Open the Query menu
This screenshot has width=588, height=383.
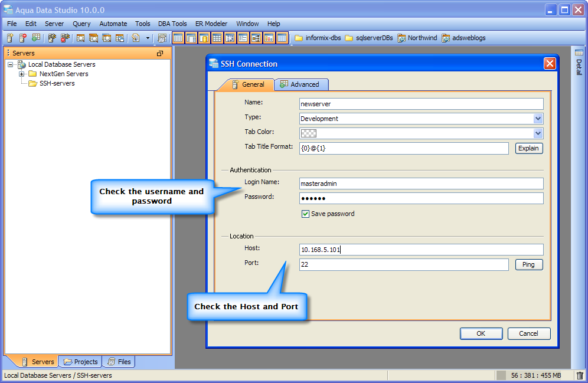(81, 24)
